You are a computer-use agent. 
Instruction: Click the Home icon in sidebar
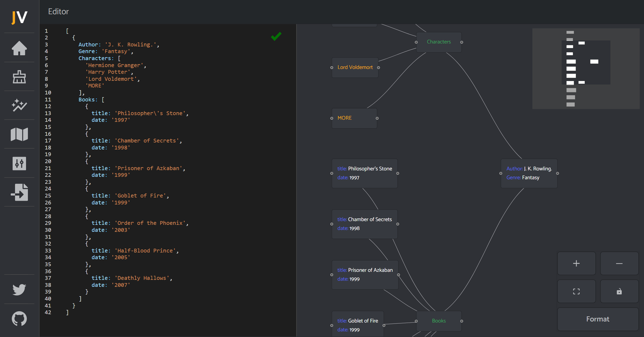[x=19, y=48]
